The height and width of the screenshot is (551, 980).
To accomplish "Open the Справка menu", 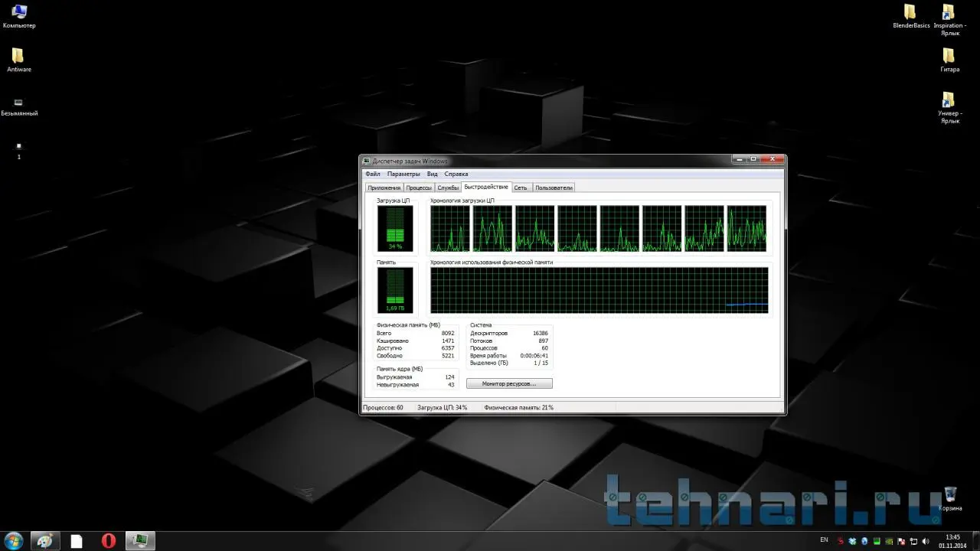I will (x=456, y=174).
